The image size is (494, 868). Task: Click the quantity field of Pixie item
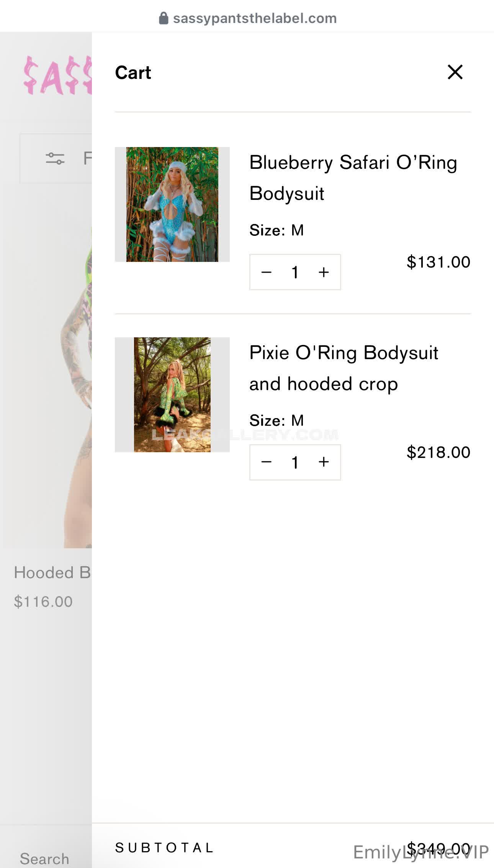[295, 462]
